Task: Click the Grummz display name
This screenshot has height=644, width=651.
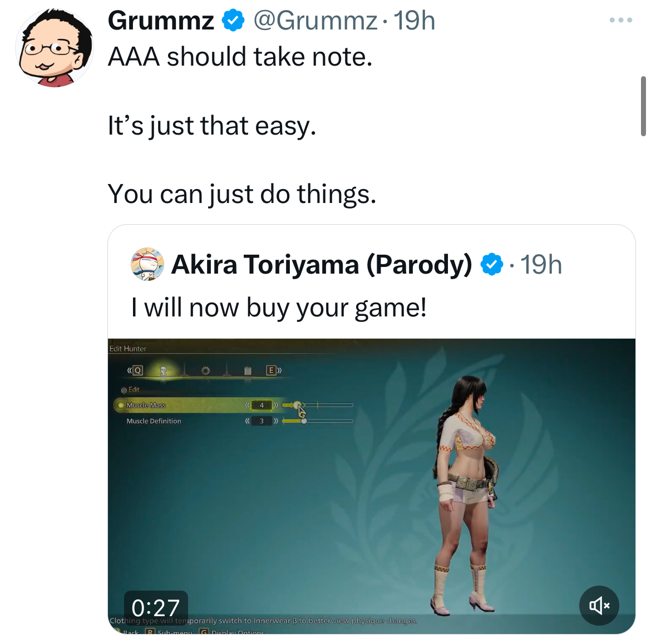Action: (x=161, y=21)
